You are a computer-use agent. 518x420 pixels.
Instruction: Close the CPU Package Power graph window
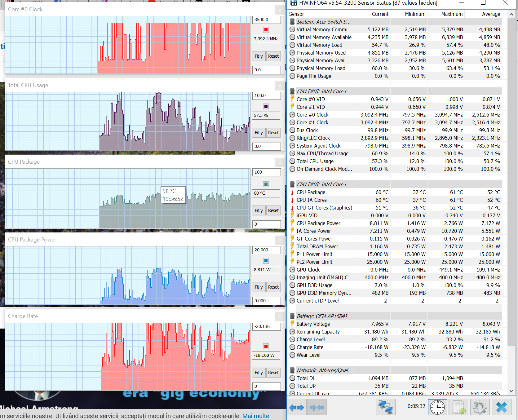(x=280, y=240)
